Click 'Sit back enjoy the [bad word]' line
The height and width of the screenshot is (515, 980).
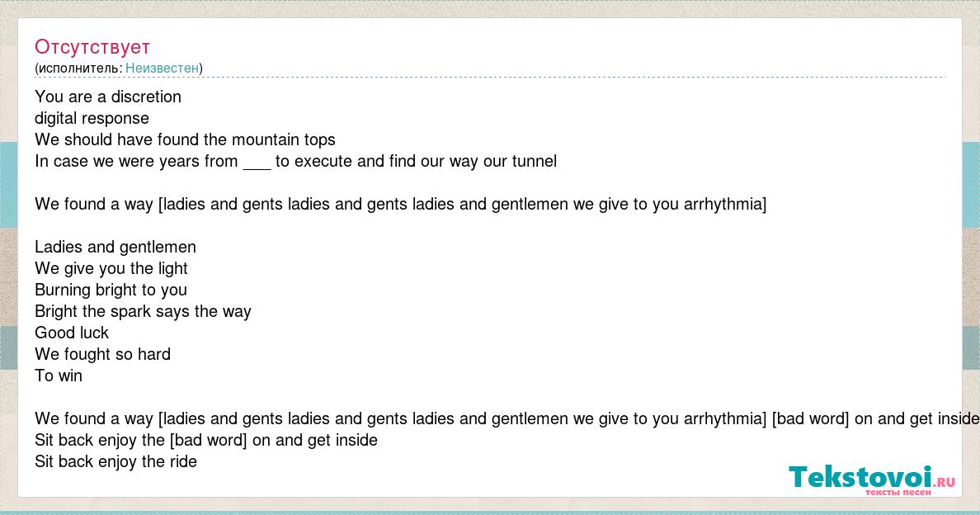pyautogui.click(x=206, y=440)
